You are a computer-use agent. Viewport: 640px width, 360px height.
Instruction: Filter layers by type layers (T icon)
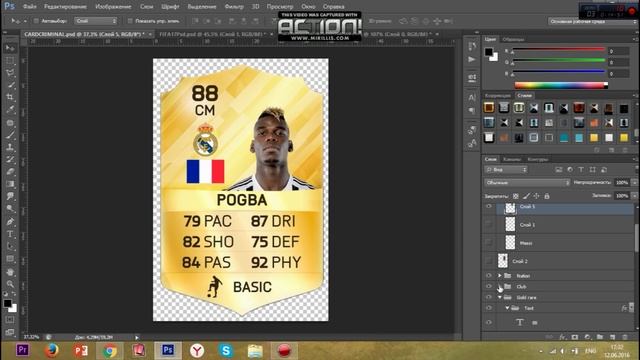pyautogui.click(x=581, y=169)
